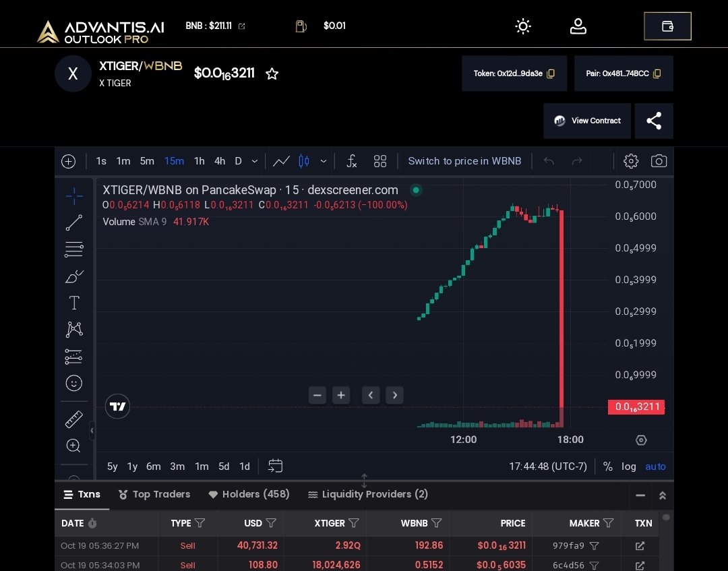
Task: Select 4h chart interval
Action: point(220,161)
